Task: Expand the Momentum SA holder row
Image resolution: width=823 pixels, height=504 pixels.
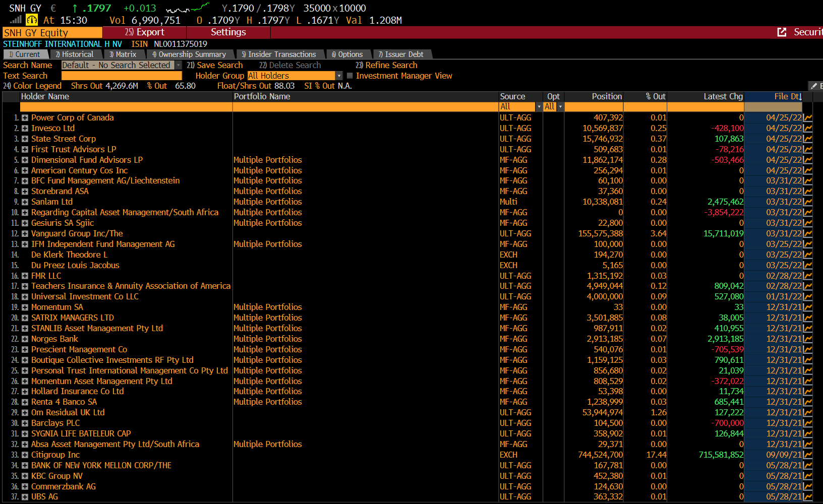Action: point(25,307)
